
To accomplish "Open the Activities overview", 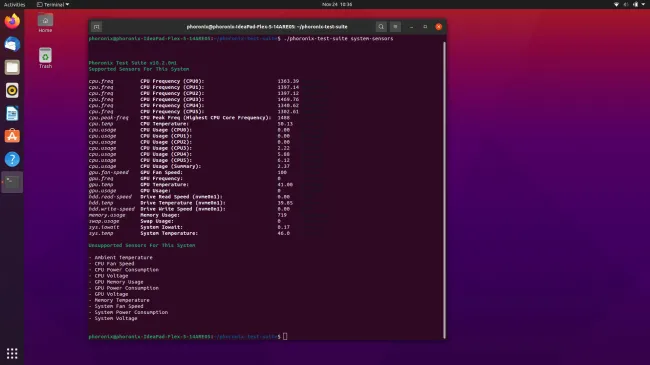I will [x=15, y=5].
